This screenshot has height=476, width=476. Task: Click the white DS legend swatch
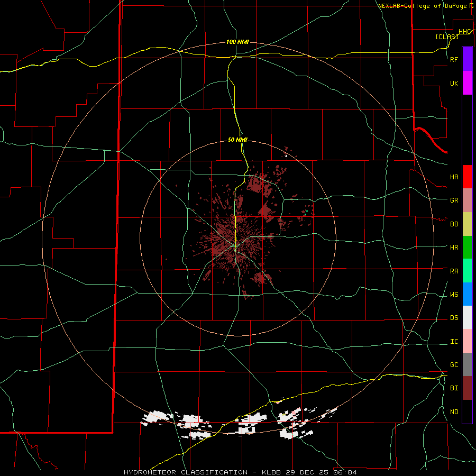pyautogui.click(x=467, y=317)
